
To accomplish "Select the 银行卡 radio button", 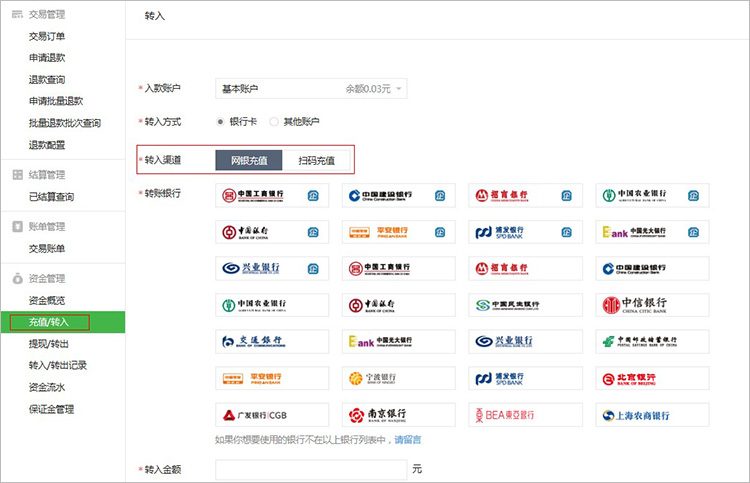I will pos(220,122).
